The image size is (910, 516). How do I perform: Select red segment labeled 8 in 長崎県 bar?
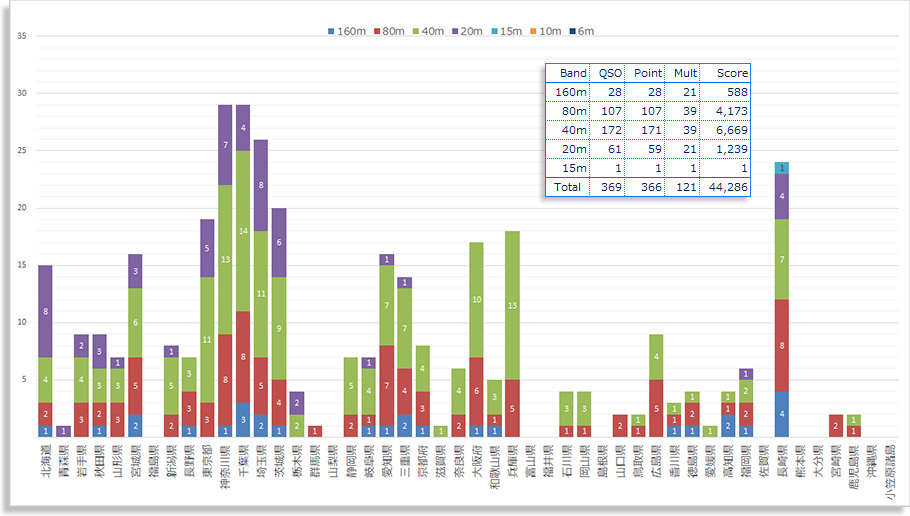783,345
